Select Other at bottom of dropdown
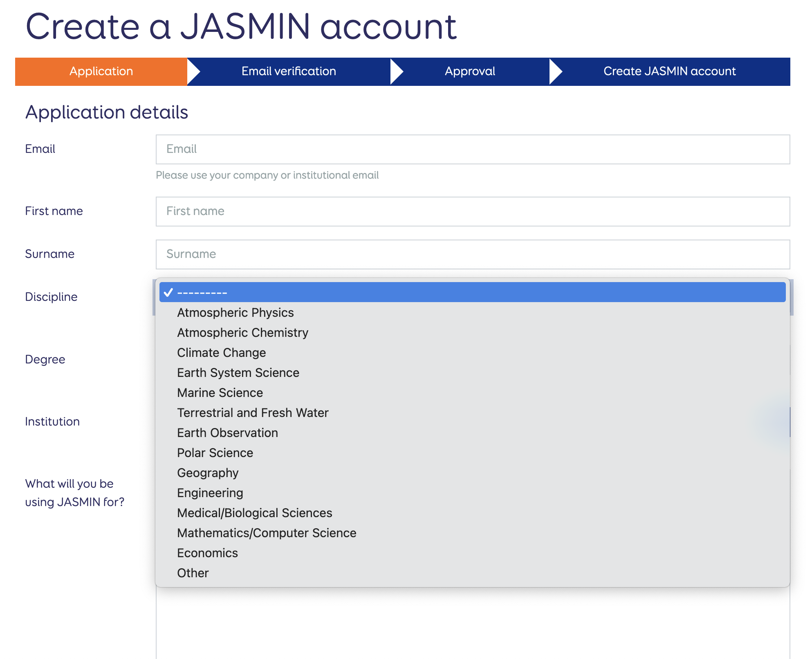The height and width of the screenshot is (659, 812). click(x=193, y=573)
